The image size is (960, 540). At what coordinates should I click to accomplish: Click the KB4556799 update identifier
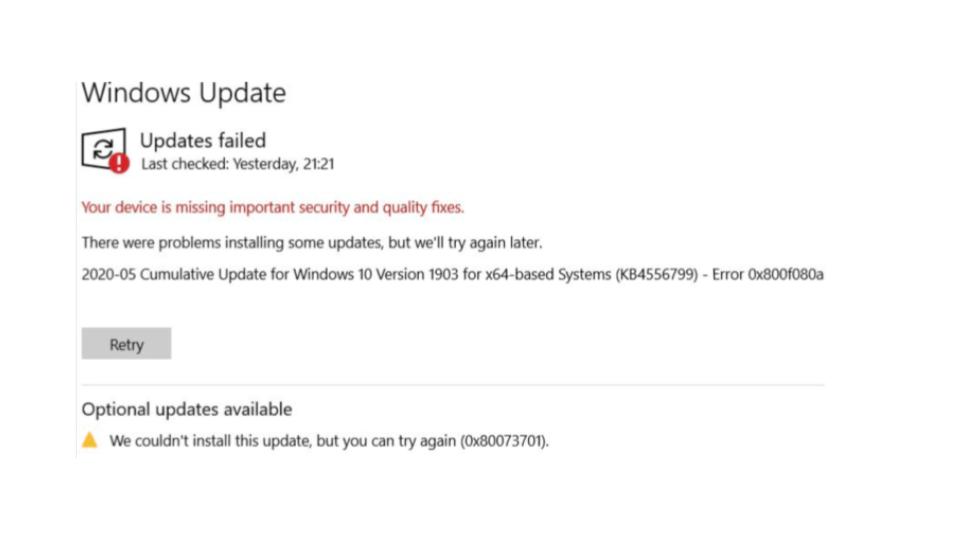[656, 274]
